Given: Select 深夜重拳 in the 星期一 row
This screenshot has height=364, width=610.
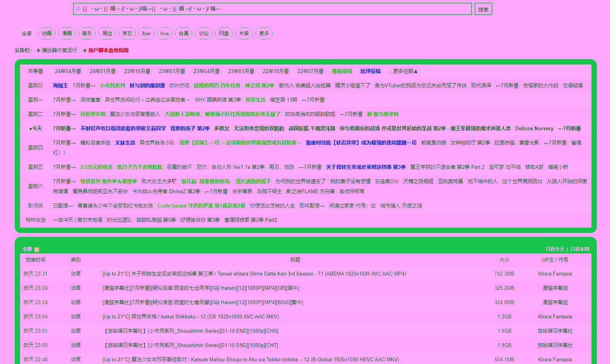Looking at the screenshot, I should click(x=91, y=100).
